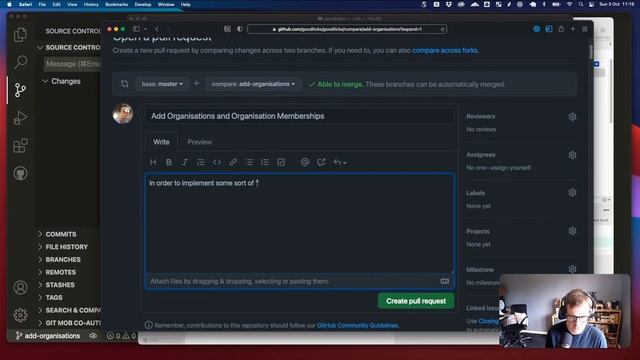640x360 pixels.
Task: Add a bulleted list
Action: coord(249,162)
